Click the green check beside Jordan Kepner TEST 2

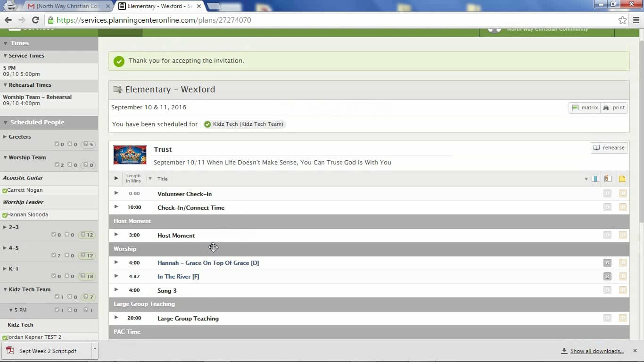[x=5, y=337]
